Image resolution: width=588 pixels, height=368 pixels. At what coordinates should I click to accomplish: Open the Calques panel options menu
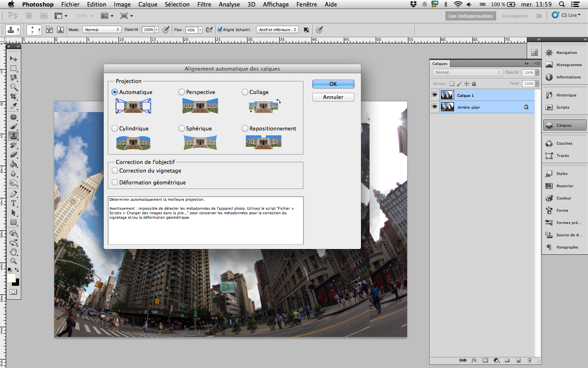click(537, 63)
